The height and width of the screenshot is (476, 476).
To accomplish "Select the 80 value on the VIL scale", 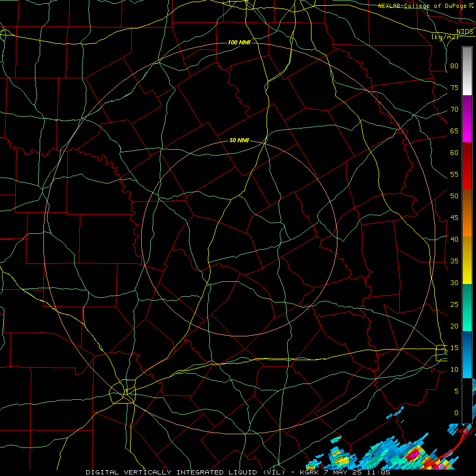I will [454, 66].
